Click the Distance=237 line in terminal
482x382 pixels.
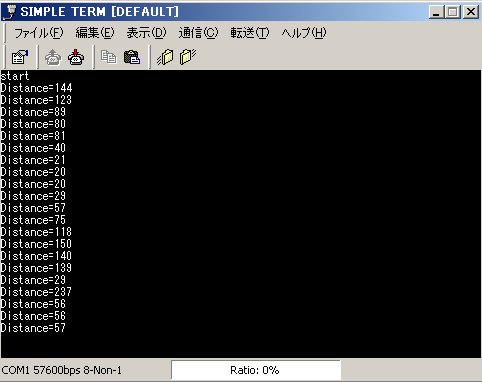coord(36,292)
